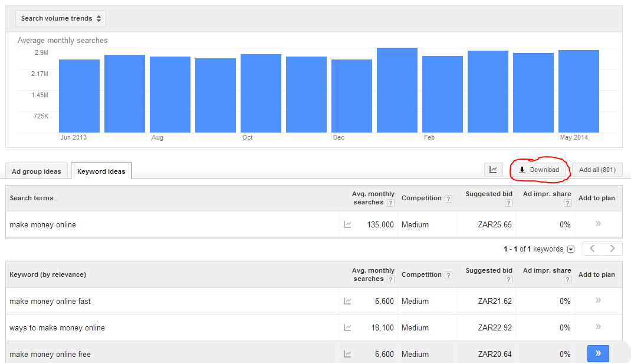Click the Download button
The image size is (631, 364).
pos(539,170)
